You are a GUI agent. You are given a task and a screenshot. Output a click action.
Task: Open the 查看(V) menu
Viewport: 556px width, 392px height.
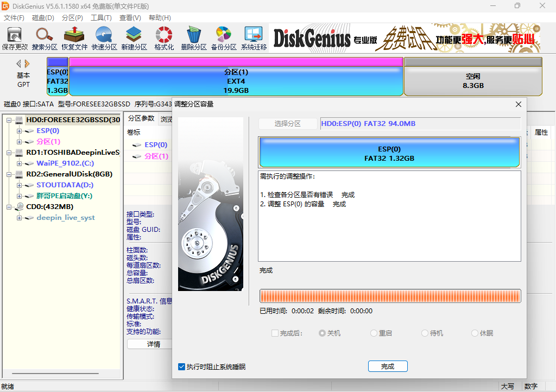[130, 18]
